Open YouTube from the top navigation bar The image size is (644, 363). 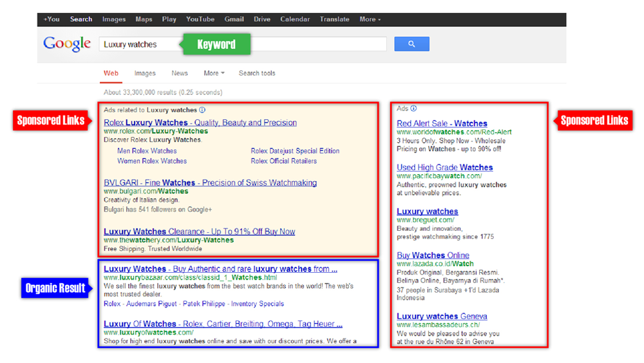coord(200,19)
